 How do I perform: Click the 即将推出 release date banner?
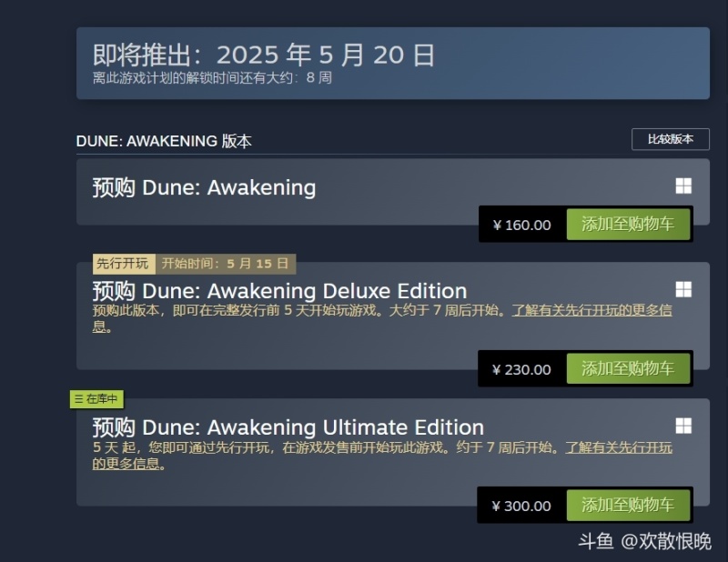264,55
